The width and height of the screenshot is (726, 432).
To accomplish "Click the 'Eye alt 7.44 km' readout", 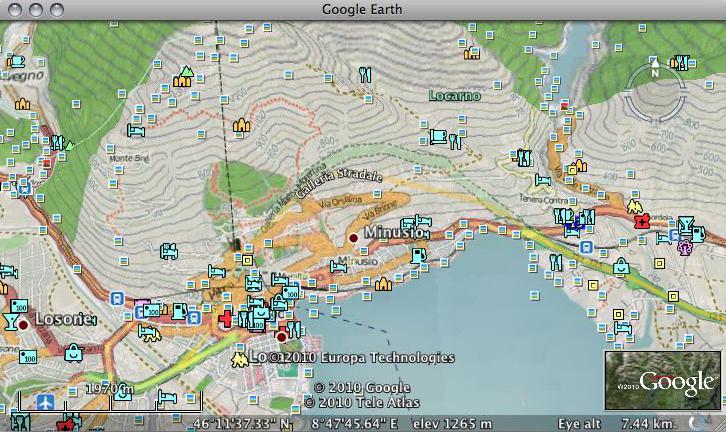I will point(615,424).
